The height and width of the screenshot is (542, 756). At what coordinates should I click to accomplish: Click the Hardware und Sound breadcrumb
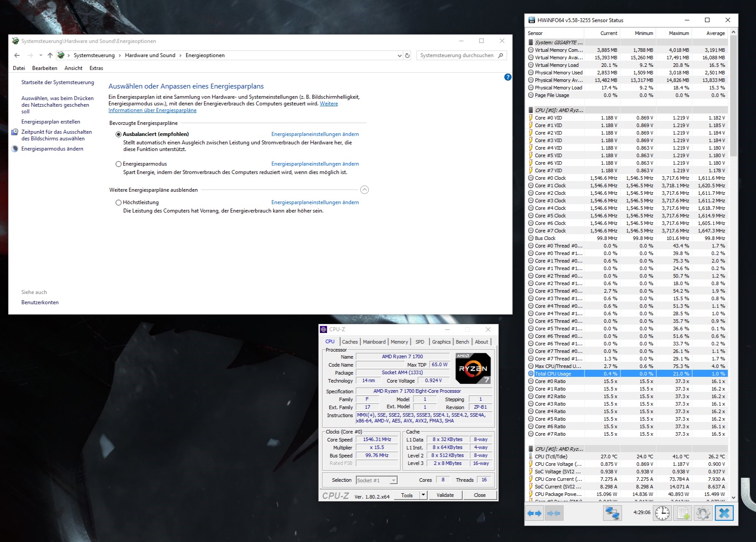[150, 55]
